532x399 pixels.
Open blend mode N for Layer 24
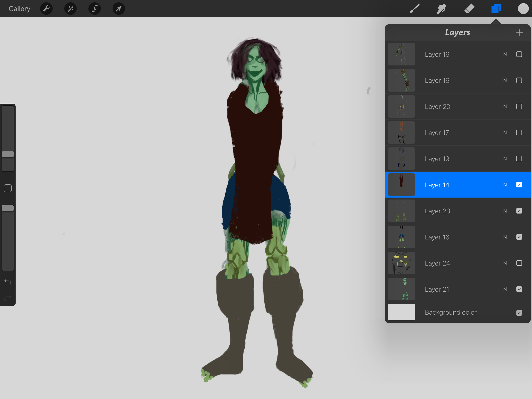[x=505, y=263]
